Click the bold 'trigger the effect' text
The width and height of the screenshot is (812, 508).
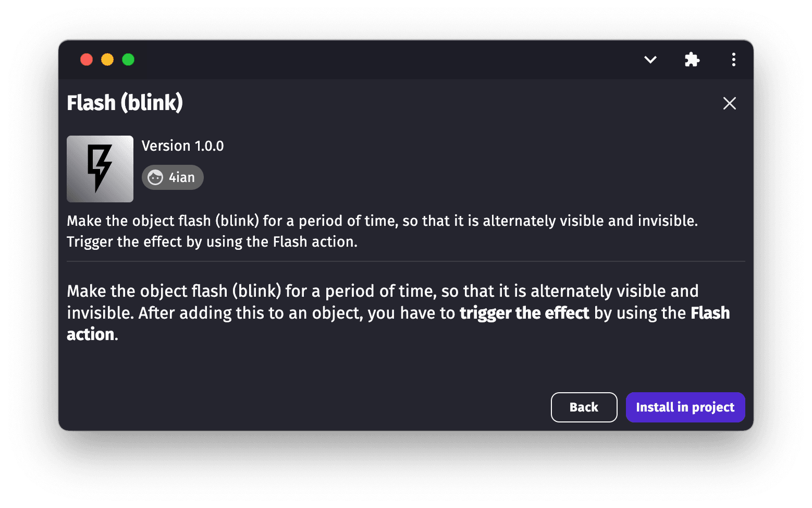coord(524,313)
